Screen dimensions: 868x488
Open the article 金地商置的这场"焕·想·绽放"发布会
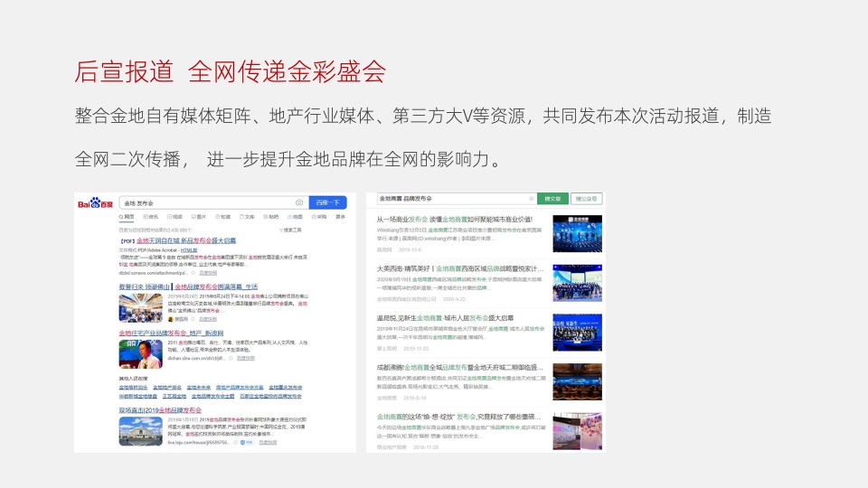458,417
